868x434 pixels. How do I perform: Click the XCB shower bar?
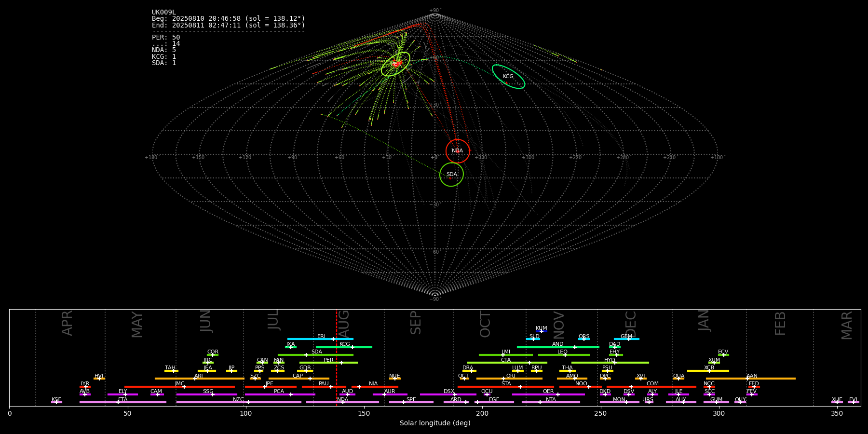708,371
